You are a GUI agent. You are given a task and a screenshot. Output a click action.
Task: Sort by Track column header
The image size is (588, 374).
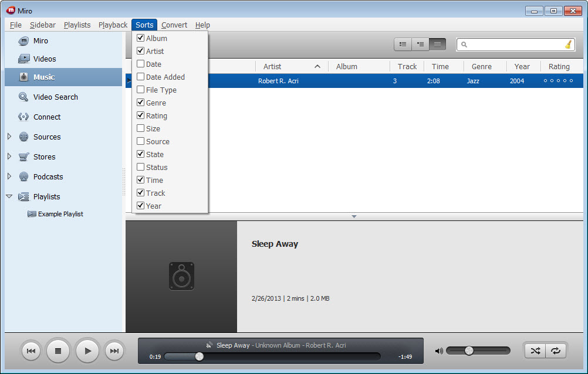pyautogui.click(x=407, y=66)
